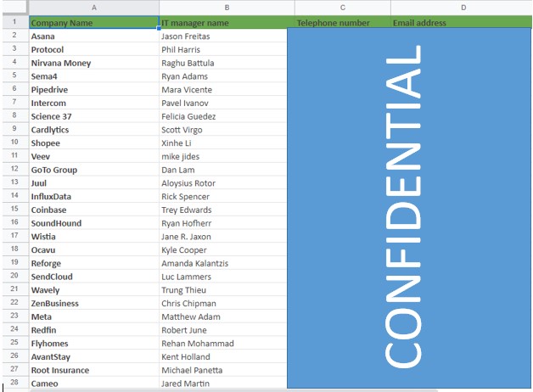Select the Wavely cell
Screen dimensions: 533x392
94,289
